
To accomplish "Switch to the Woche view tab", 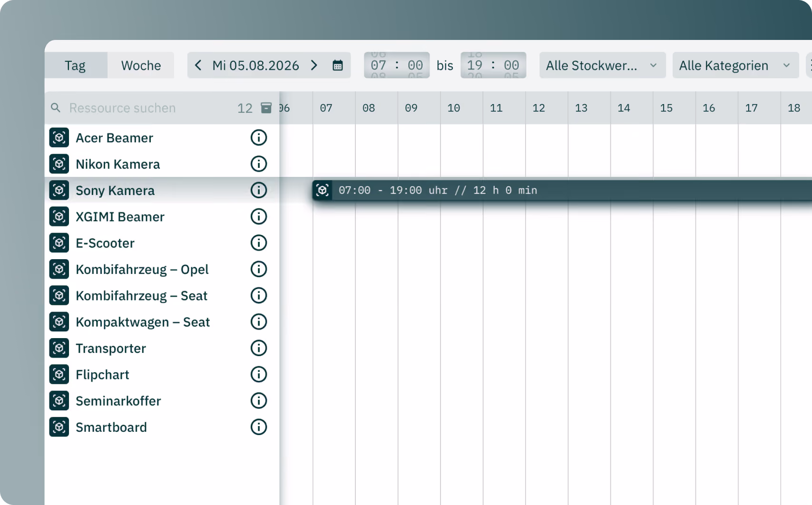I will (x=141, y=65).
